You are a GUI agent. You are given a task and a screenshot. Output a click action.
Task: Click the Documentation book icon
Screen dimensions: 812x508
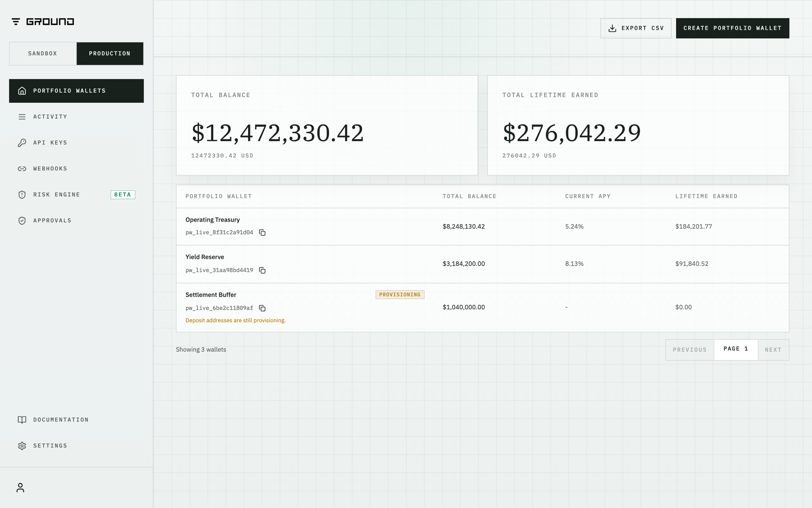tap(22, 420)
